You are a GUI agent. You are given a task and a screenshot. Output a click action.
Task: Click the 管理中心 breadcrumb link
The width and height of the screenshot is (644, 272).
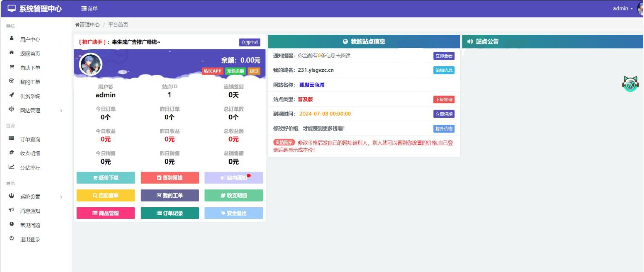(89, 25)
